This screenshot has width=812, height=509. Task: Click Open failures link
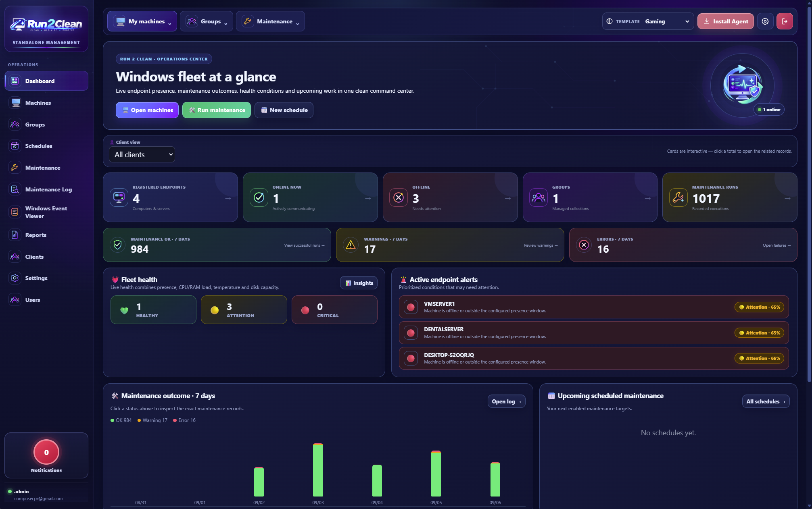coord(777,245)
